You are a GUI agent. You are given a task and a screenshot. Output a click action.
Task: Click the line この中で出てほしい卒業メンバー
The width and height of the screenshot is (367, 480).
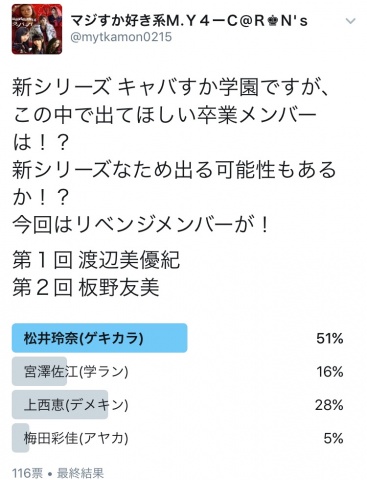(x=165, y=116)
